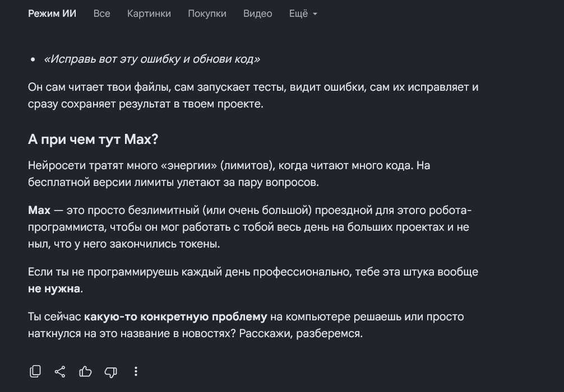This screenshot has width=564, height=392.
Task: Share this AI answer
Action: pyautogui.click(x=60, y=371)
